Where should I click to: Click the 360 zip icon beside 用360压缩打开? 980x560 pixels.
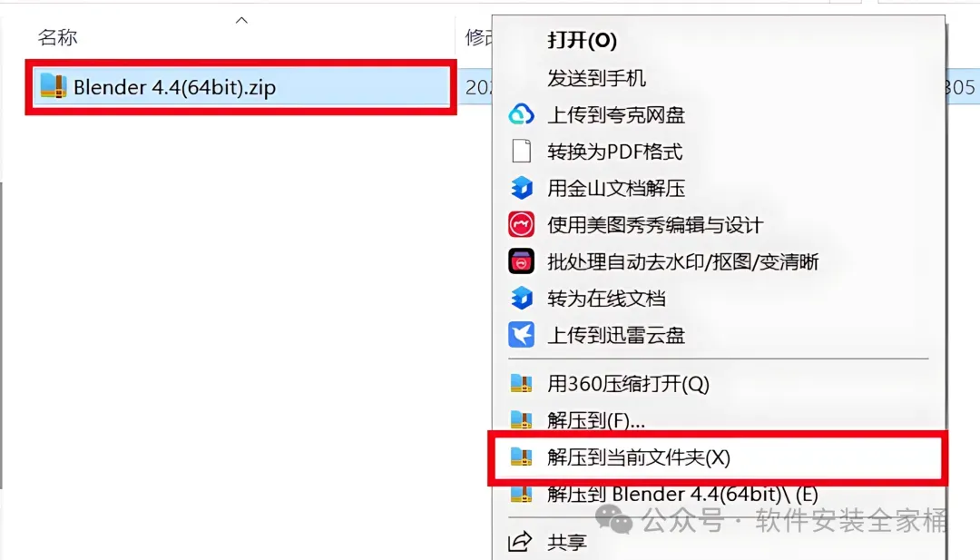(521, 383)
